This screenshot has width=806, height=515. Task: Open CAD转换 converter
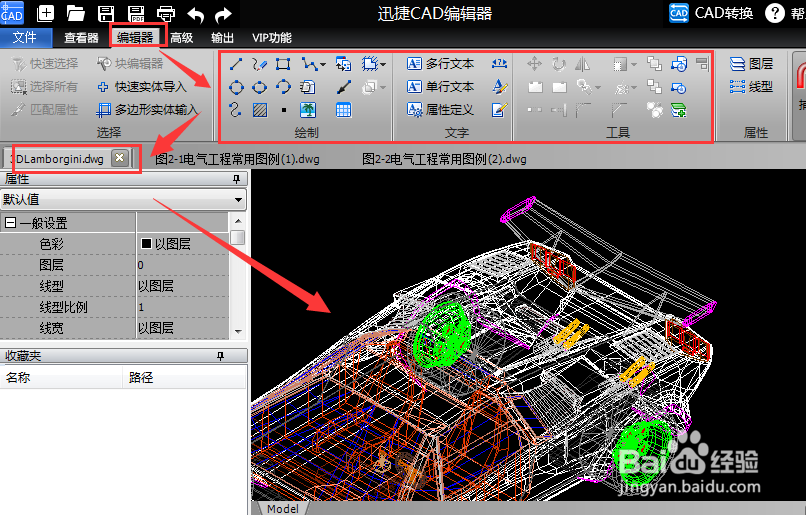[711, 13]
